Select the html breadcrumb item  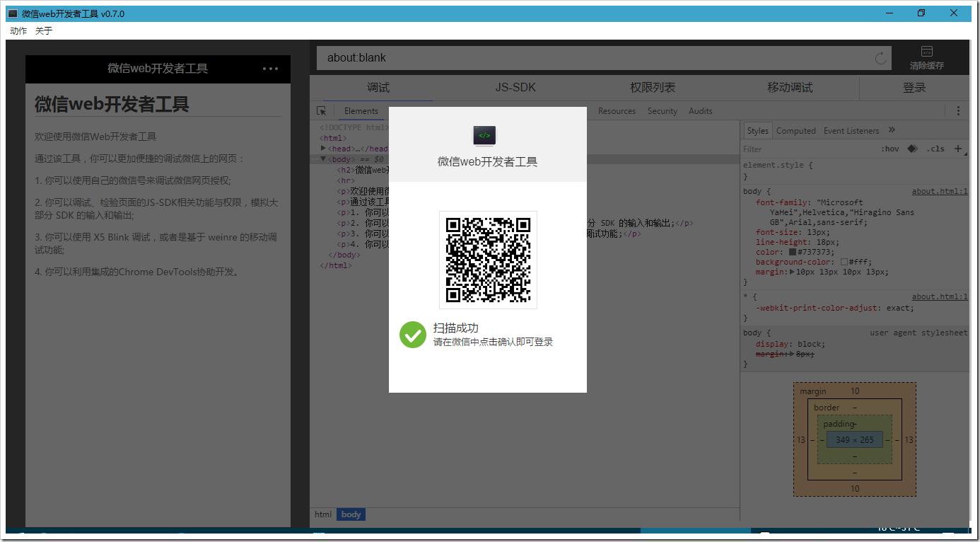point(323,514)
